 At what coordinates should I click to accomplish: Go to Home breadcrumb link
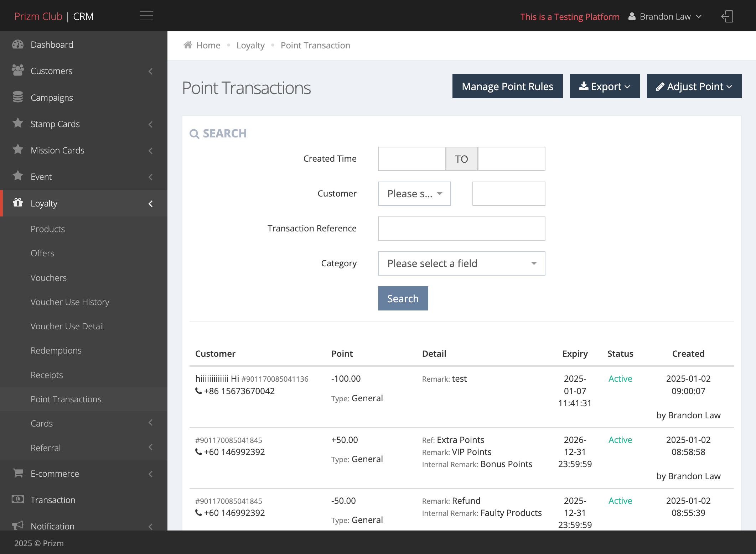click(208, 45)
